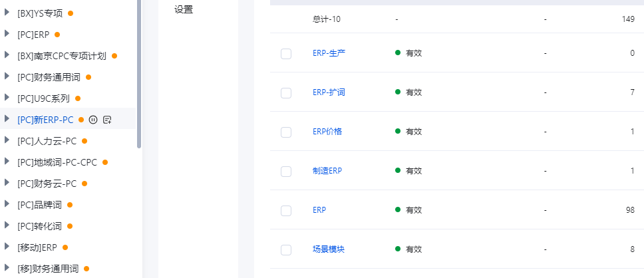The width and height of the screenshot is (644, 278).
Task: Click orange dot beside [BX]YS专项
Action: coord(71,13)
